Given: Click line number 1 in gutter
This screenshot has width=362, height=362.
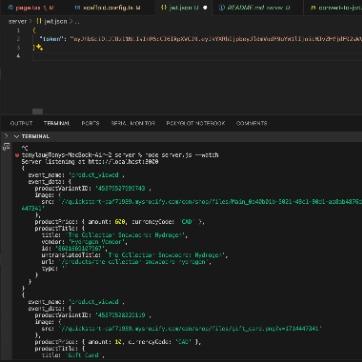Looking at the screenshot, I should (18, 30).
